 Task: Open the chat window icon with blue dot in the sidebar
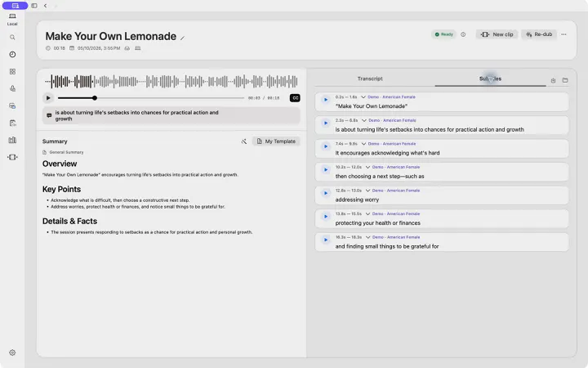12,105
